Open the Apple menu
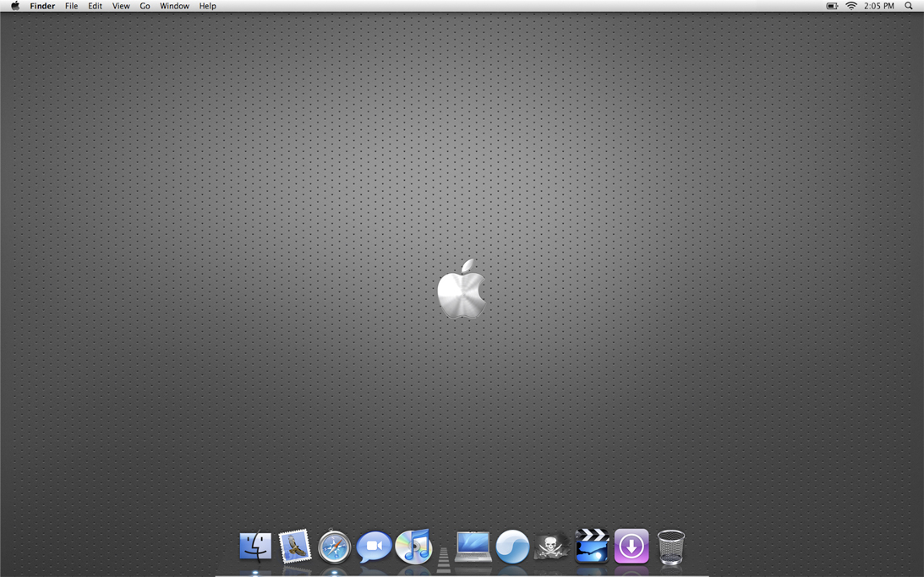 pos(15,6)
